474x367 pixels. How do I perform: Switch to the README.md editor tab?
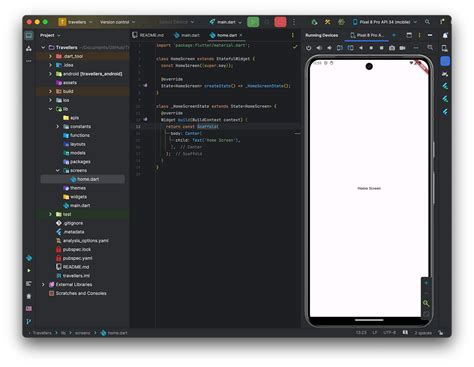coord(148,35)
